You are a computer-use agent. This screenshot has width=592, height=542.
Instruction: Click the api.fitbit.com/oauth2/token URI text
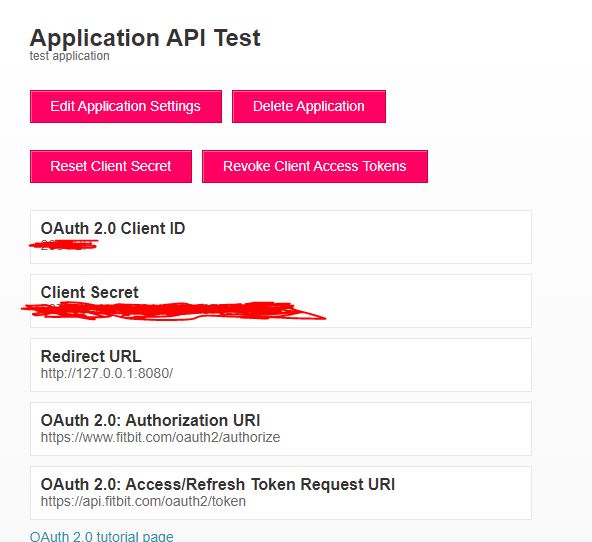(x=143, y=501)
